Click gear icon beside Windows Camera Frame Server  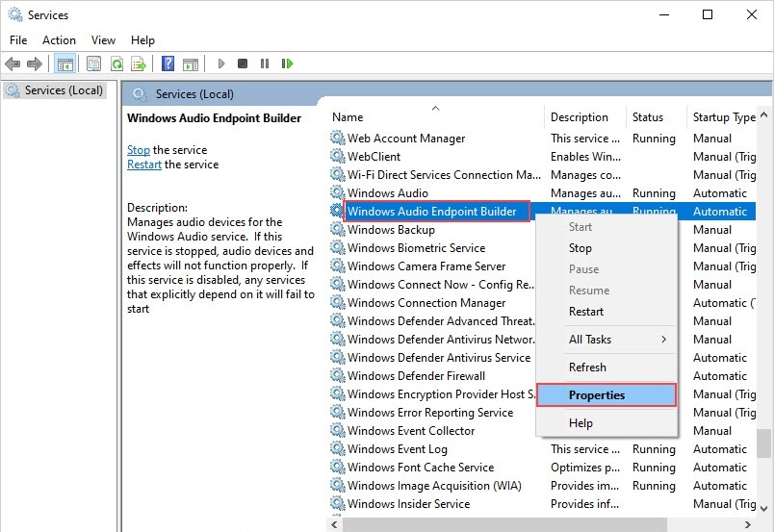coord(338,266)
